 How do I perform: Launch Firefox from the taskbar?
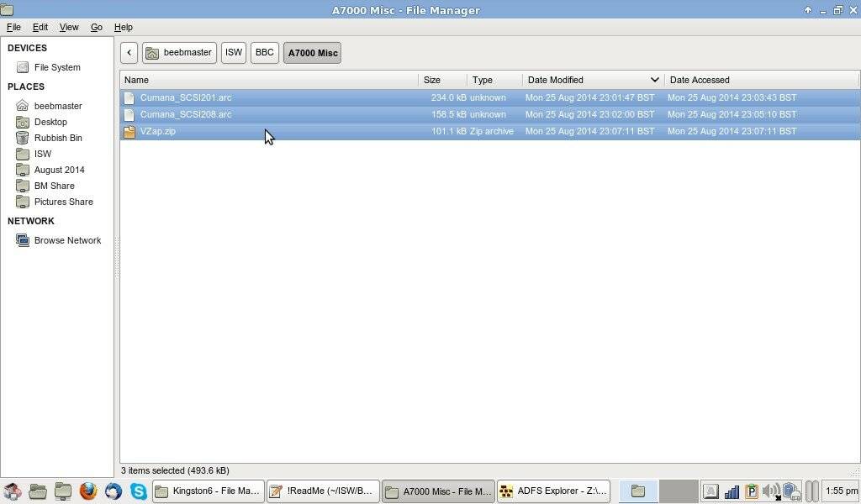click(x=88, y=491)
